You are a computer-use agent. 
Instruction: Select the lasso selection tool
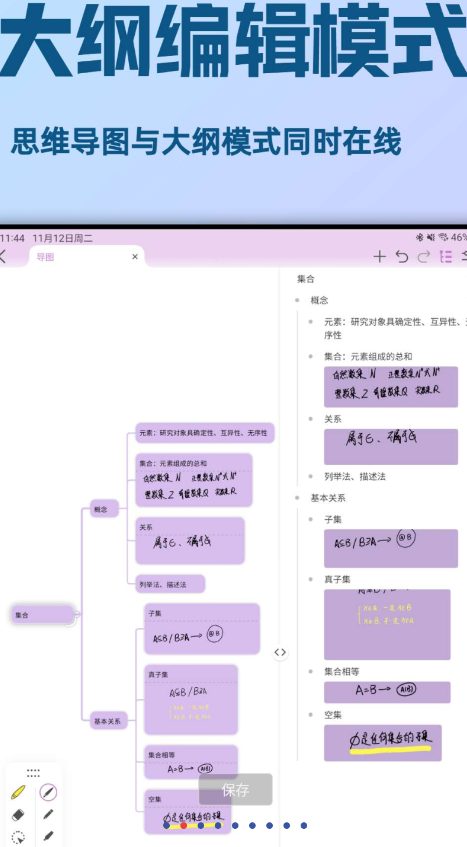point(18,837)
